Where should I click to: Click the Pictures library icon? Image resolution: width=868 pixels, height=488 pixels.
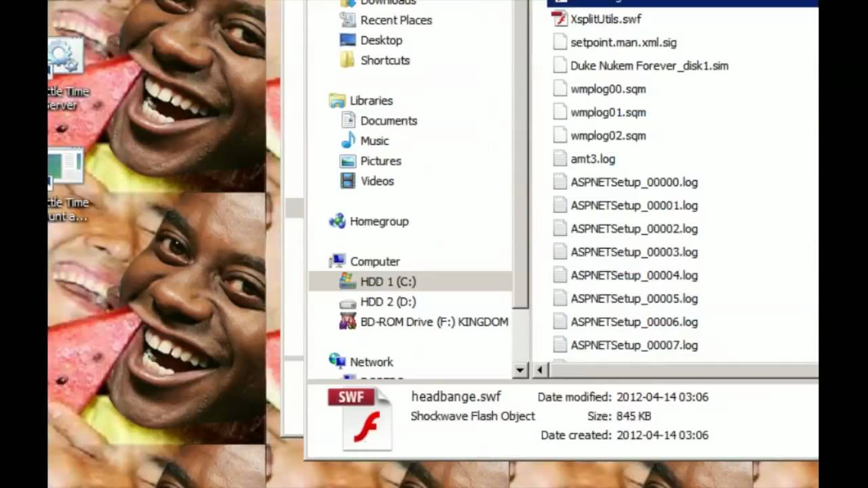point(348,161)
